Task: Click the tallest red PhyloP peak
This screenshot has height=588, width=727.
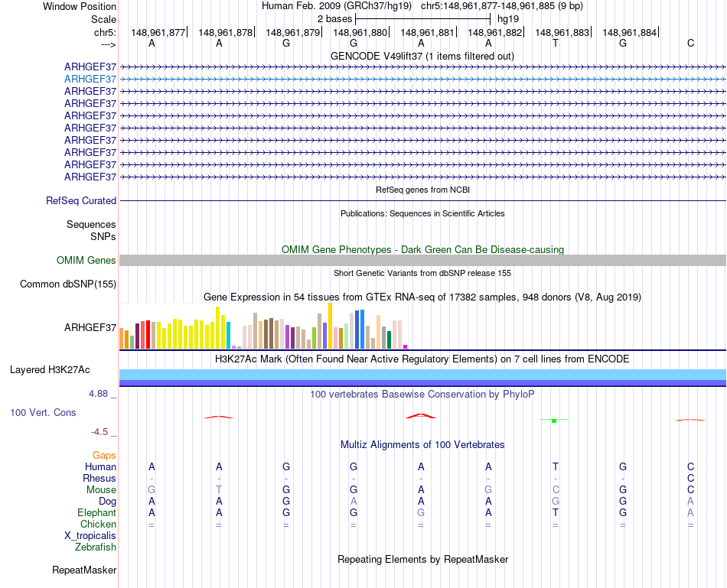Action: [421, 416]
